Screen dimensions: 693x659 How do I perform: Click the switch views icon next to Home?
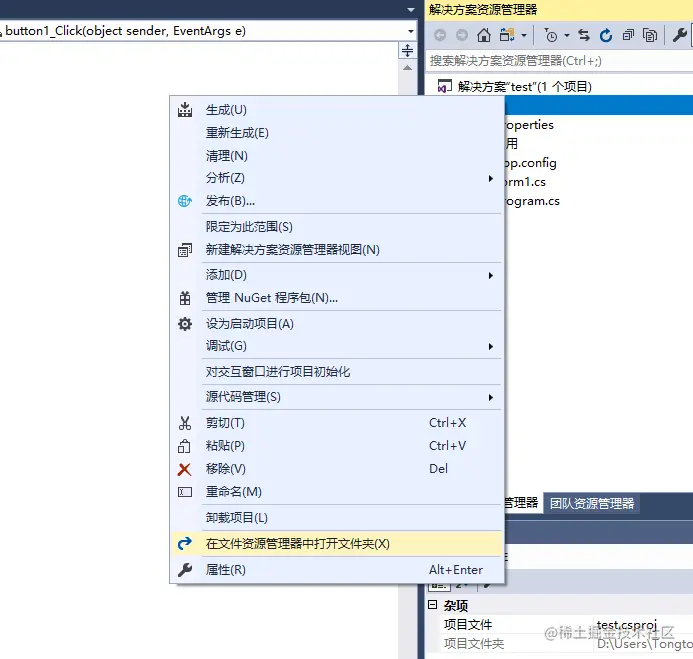507,35
